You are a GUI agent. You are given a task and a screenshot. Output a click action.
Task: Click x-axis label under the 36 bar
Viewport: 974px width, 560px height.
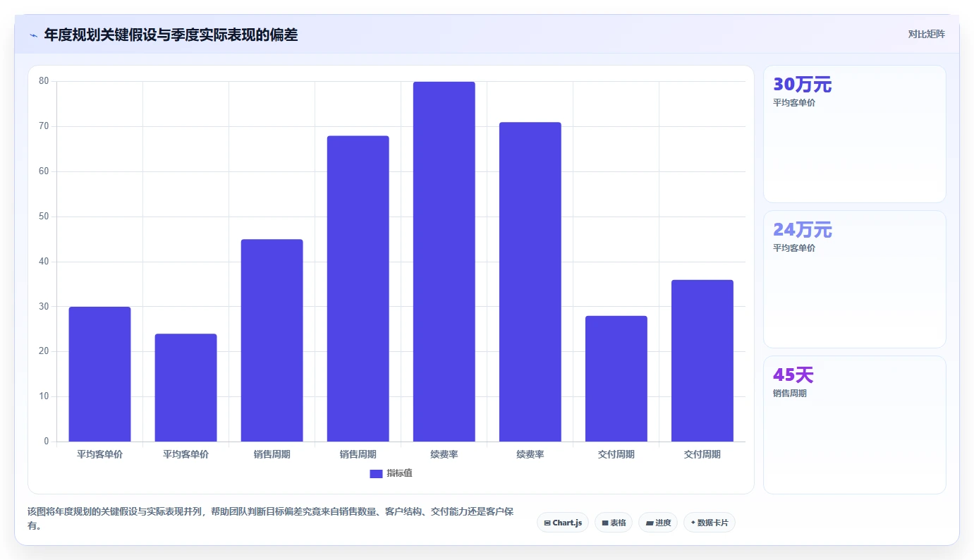[x=702, y=454]
